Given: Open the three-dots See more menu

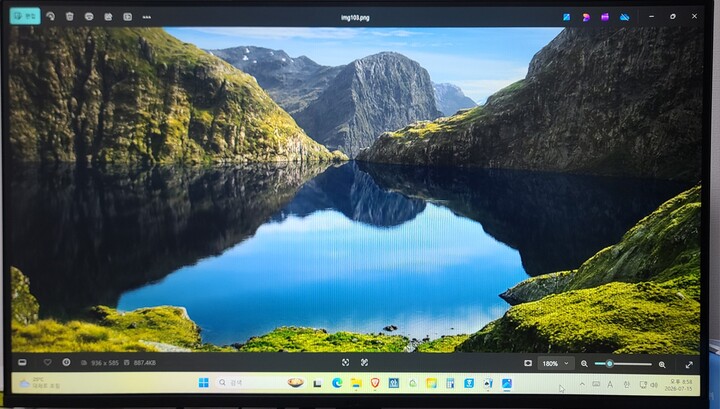Looking at the screenshot, I should [x=146, y=17].
